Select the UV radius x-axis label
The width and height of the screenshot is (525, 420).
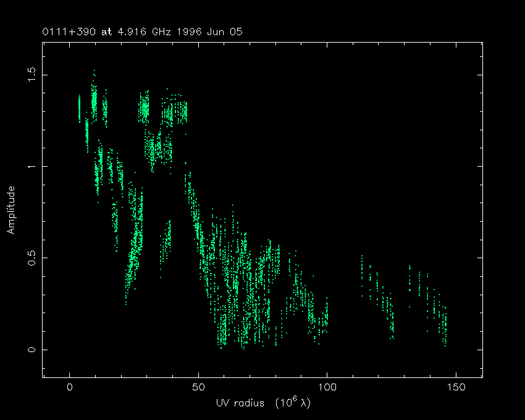click(262, 403)
